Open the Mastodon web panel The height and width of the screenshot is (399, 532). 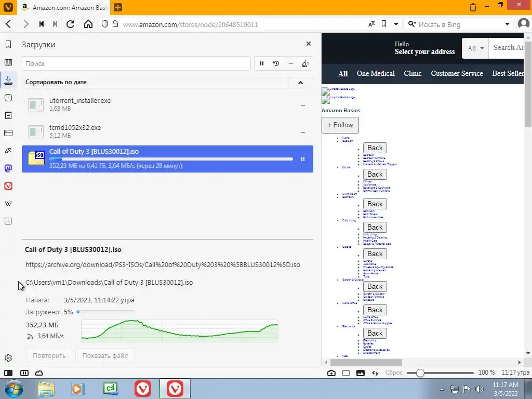point(8,168)
